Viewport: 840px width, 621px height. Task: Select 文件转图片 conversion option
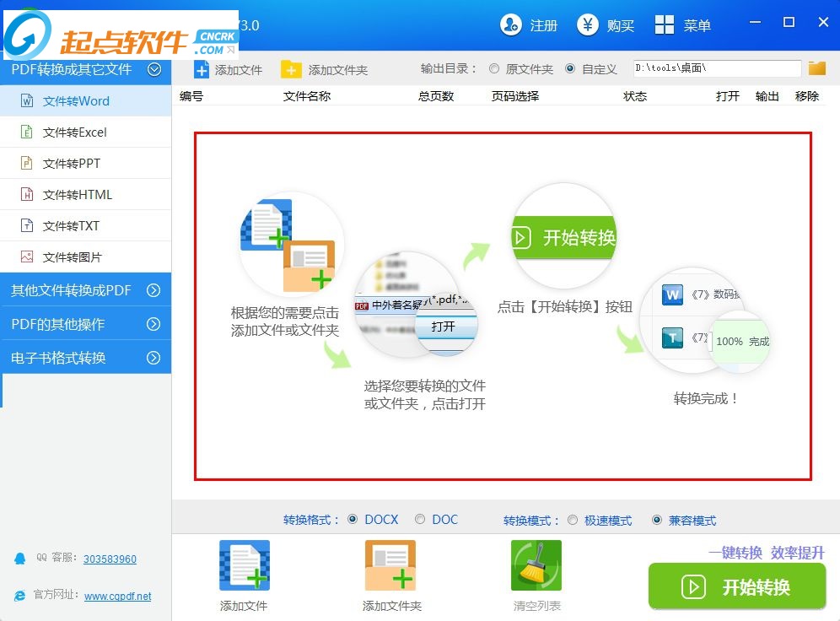(x=86, y=256)
